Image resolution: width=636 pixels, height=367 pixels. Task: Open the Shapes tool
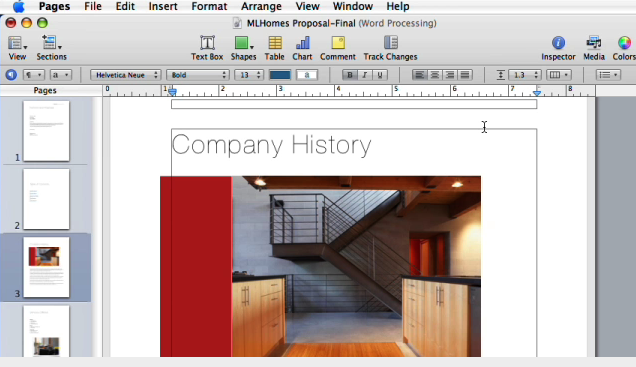point(243,48)
